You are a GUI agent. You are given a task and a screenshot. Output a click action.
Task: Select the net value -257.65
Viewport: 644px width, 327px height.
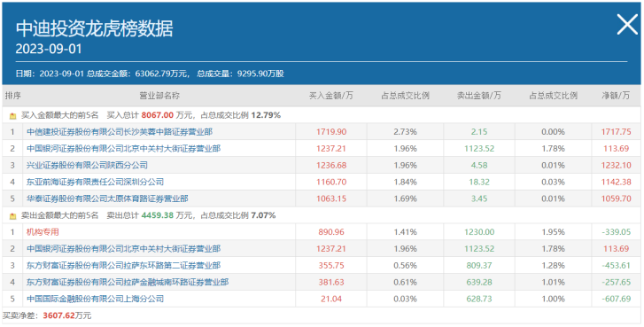[x=616, y=282]
